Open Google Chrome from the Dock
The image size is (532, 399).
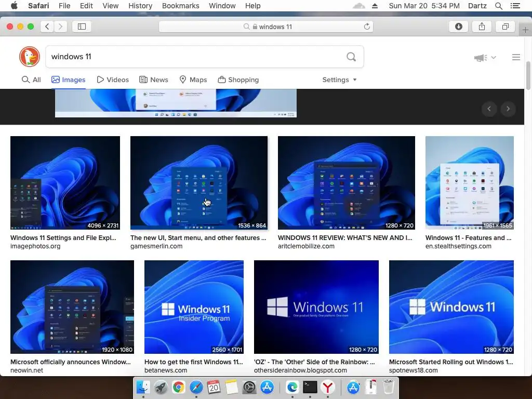click(179, 387)
